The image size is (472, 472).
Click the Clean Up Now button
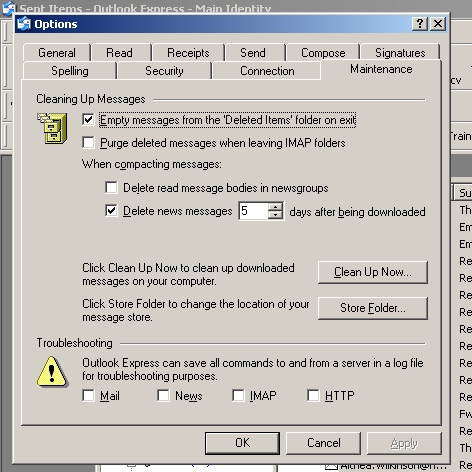click(373, 272)
